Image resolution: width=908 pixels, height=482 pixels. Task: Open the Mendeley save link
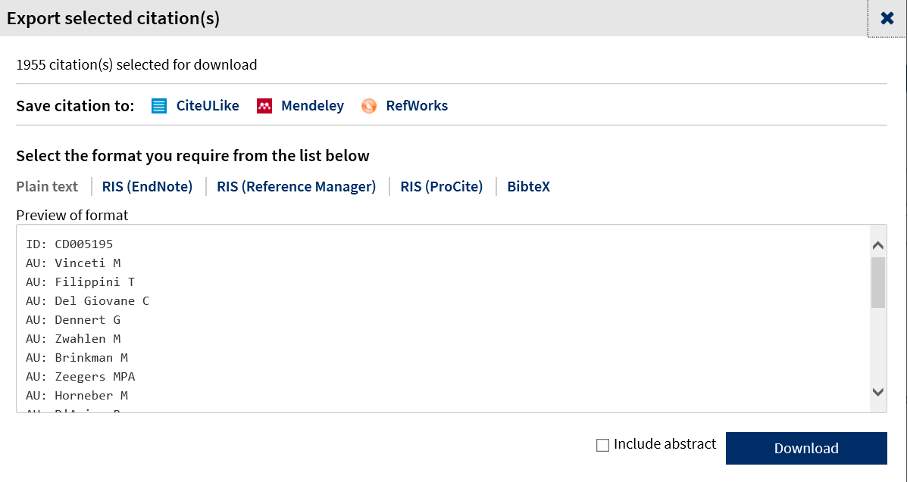point(313,105)
